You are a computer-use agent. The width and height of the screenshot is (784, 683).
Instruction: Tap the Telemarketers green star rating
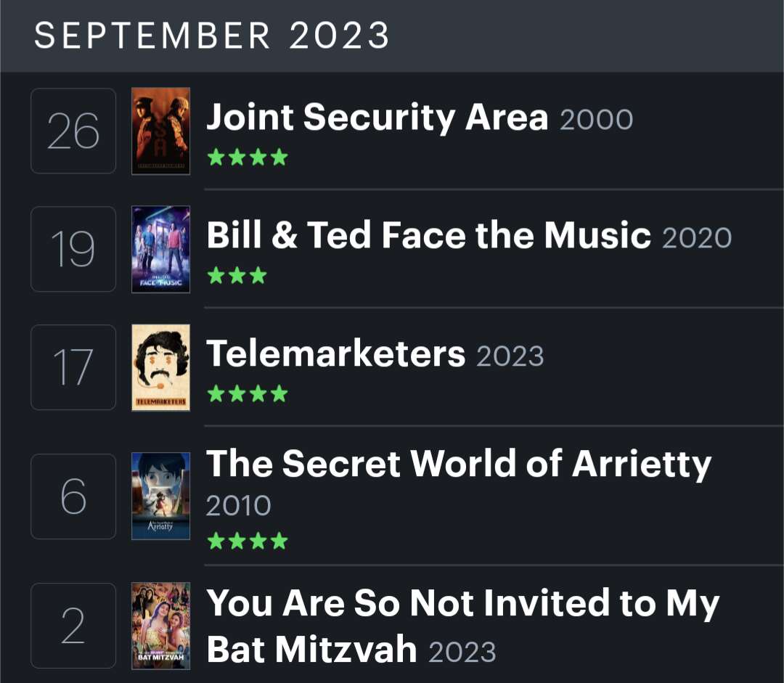tap(248, 394)
